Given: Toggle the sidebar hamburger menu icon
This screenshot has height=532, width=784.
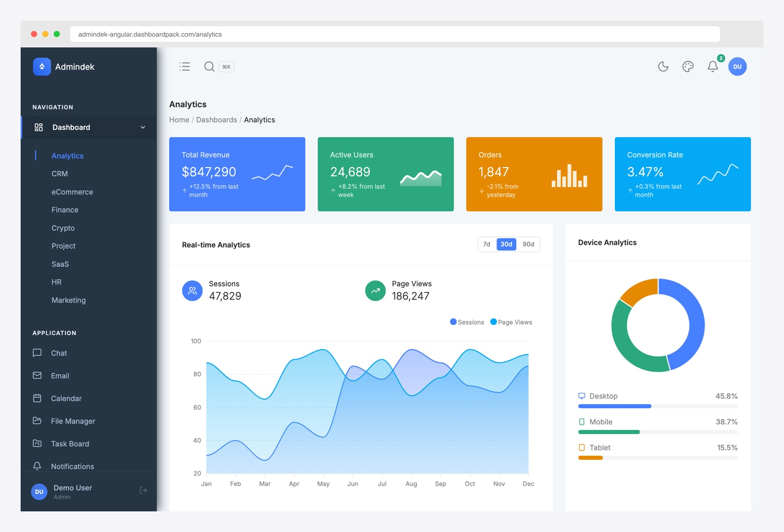Looking at the screenshot, I should click(x=185, y=66).
